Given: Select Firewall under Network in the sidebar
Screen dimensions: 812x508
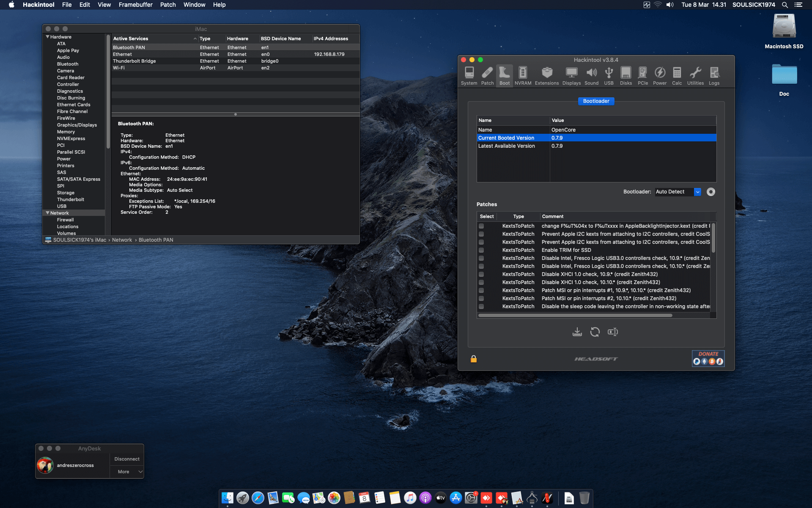Looking at the screenshot, I should [x=65, y=220].
